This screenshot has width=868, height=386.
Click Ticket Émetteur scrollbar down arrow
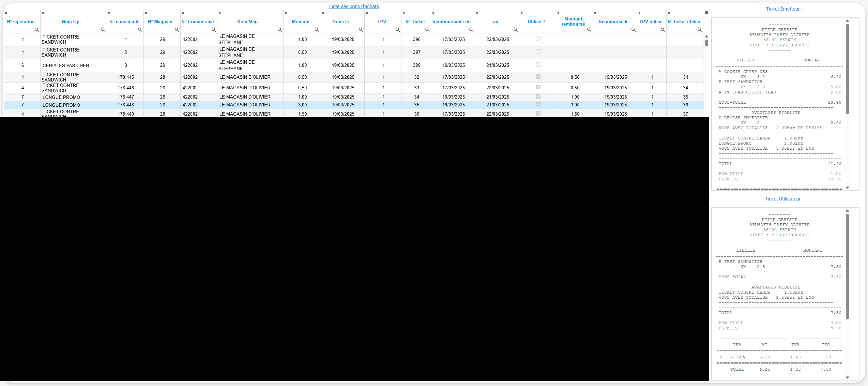(x=847, y=188)
